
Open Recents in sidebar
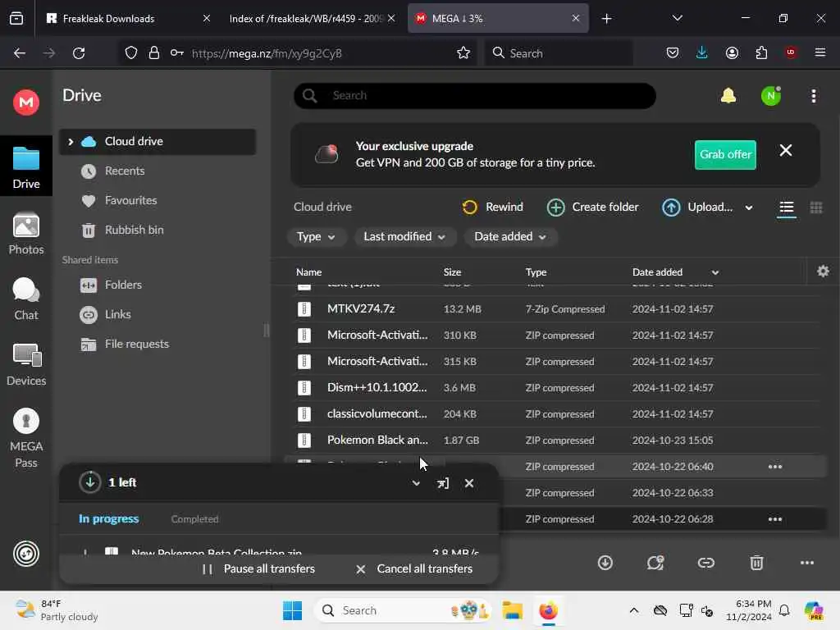pos(125,171)
